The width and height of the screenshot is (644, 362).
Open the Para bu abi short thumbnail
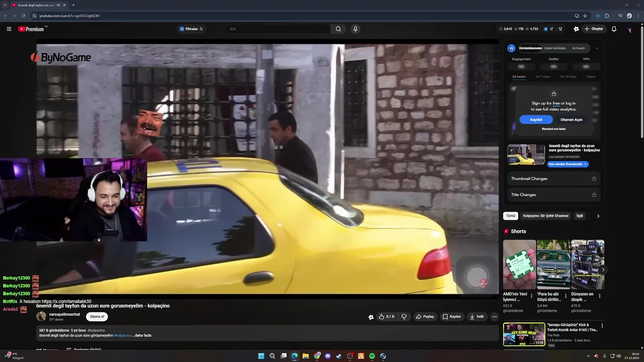(553, 264)
